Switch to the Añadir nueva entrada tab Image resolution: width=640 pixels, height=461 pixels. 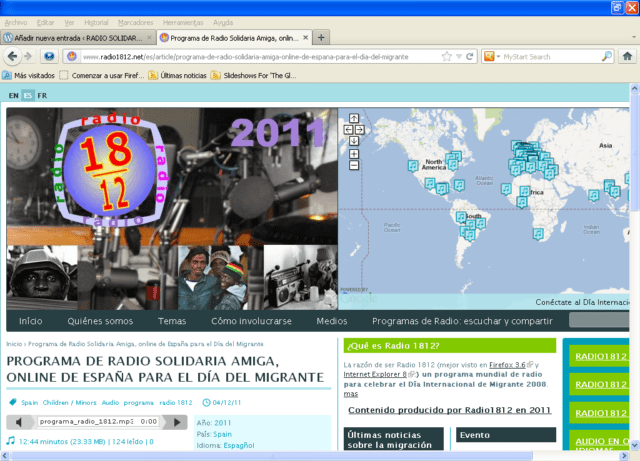click(75, 37)
